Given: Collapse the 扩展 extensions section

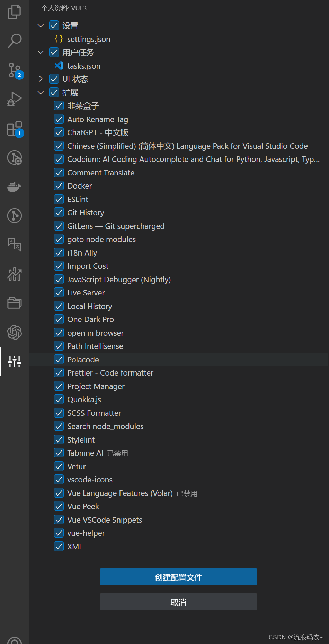Looking at the screenshot, I should coord(41,93).
